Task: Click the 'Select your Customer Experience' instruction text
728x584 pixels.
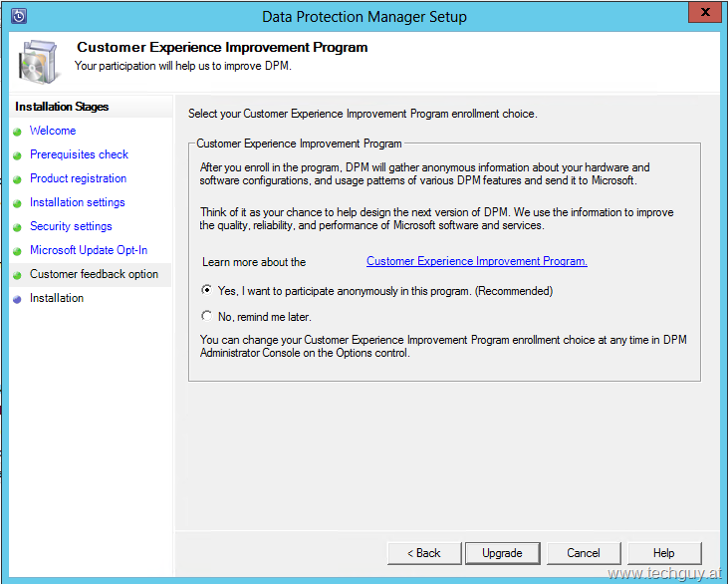Action: (x=363, y=114)
